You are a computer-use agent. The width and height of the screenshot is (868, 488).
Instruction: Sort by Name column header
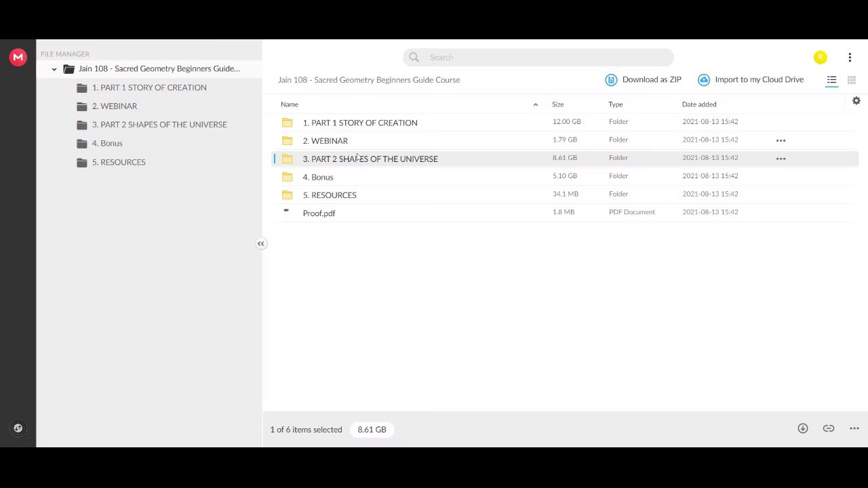[290, 104]
